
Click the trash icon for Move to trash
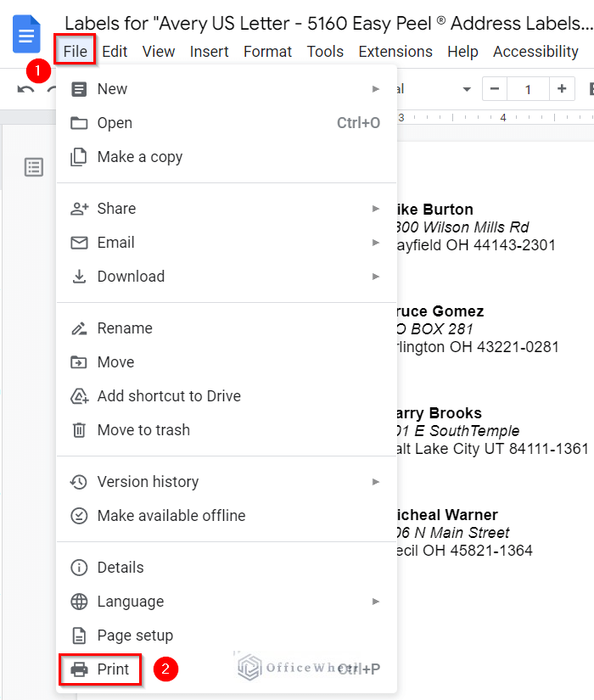79,430
